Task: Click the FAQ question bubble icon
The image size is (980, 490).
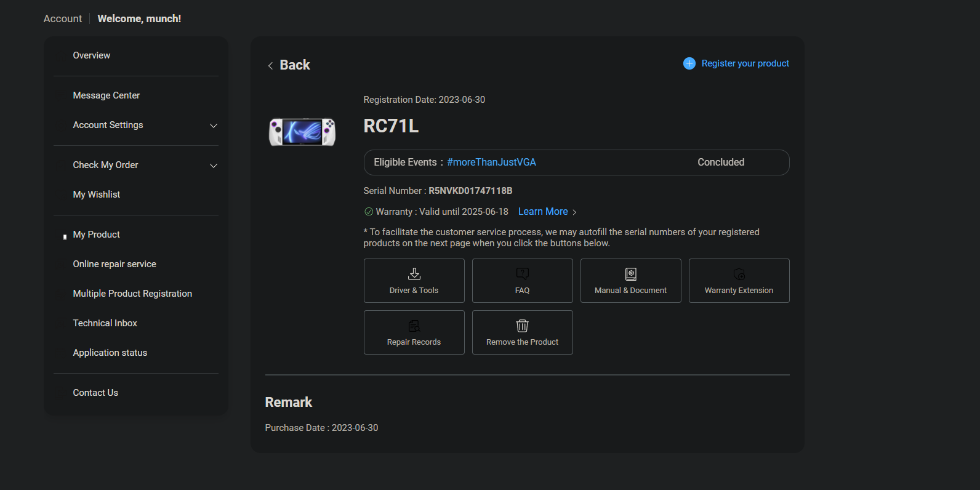Action: (523, 273)
